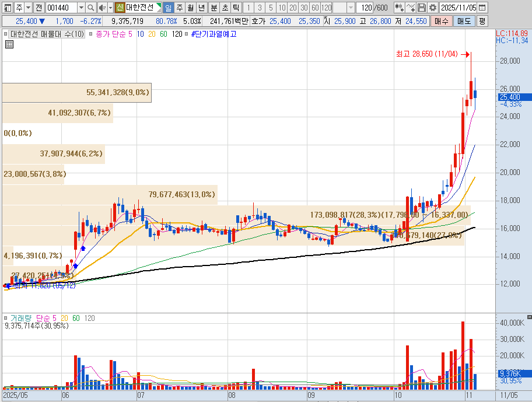Click the add candlestick chart icon
Screen dimensions: 532x402
coord(400,8)
